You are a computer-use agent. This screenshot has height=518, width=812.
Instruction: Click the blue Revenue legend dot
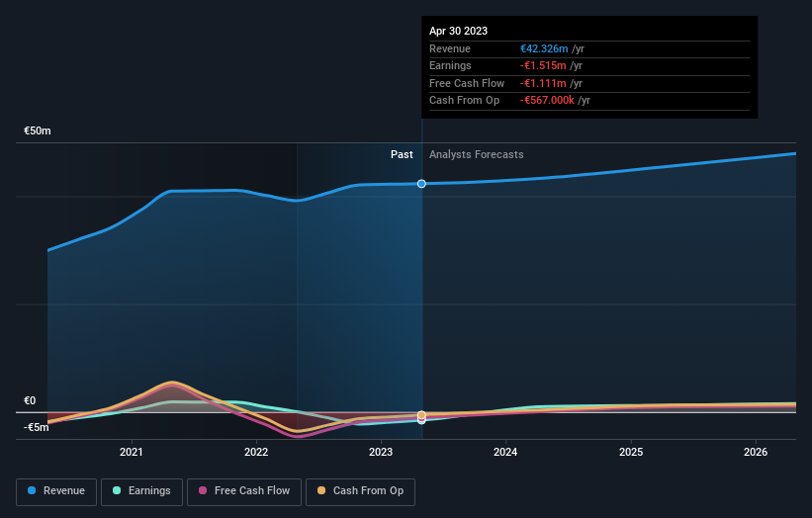[32, 490]
